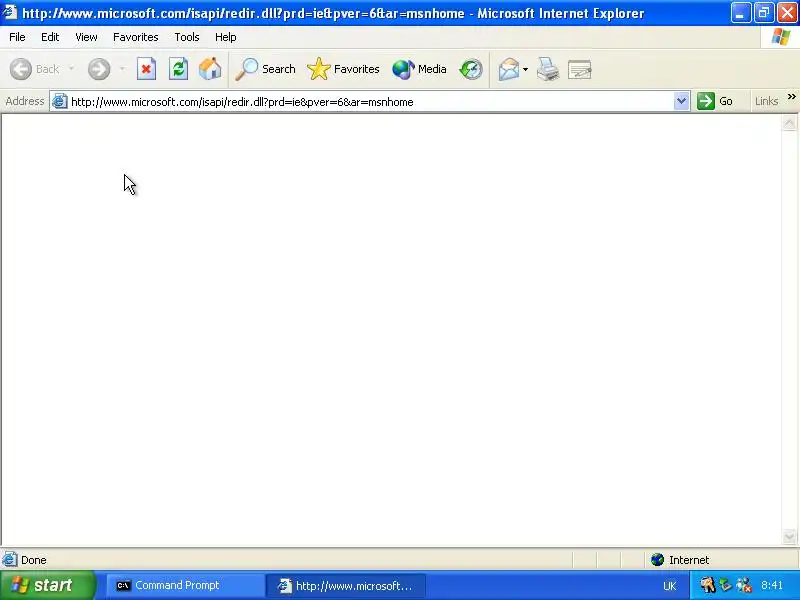Click the Back navigation button

(35, 69)
